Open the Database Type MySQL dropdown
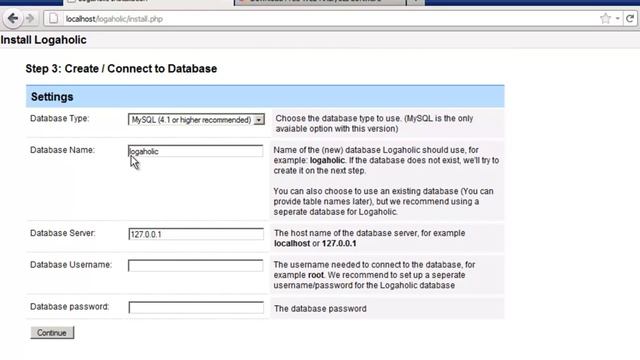The width and height of the screenshot is (640, 360). click(x=196, y=120)
